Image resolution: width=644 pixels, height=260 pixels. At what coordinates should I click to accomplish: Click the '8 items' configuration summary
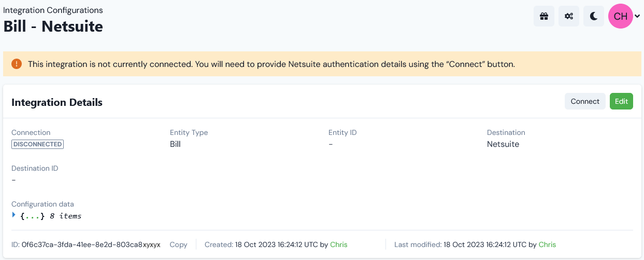point(65,216)
